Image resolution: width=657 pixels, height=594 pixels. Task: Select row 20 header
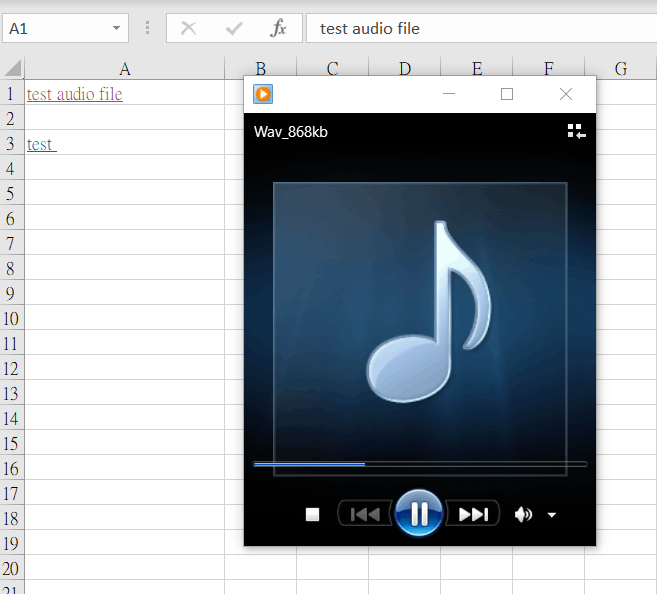point(12,568)
